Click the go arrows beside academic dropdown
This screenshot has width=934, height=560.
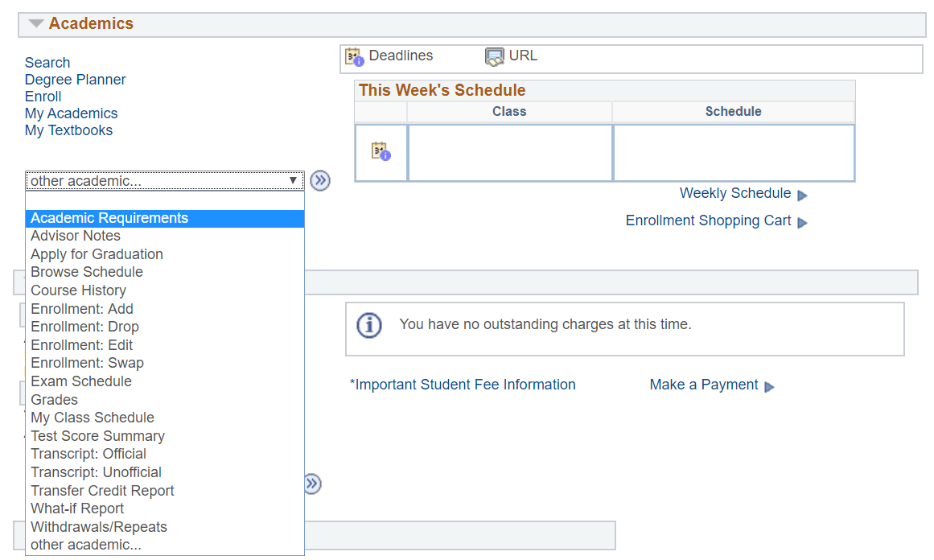(x=320, y=180)
